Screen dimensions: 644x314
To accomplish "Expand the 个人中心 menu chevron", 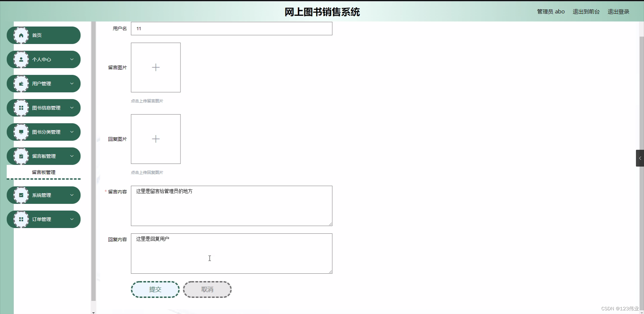I will (72, 59).
